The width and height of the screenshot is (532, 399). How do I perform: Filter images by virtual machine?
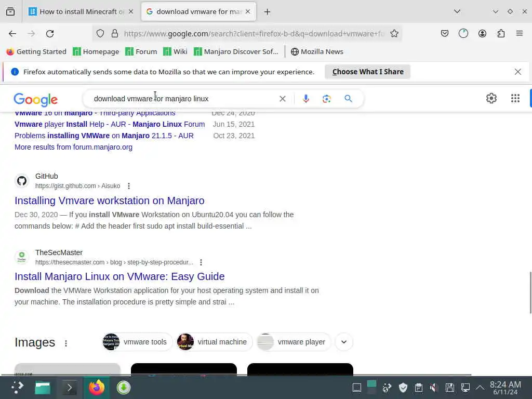(x=215, y=342)
